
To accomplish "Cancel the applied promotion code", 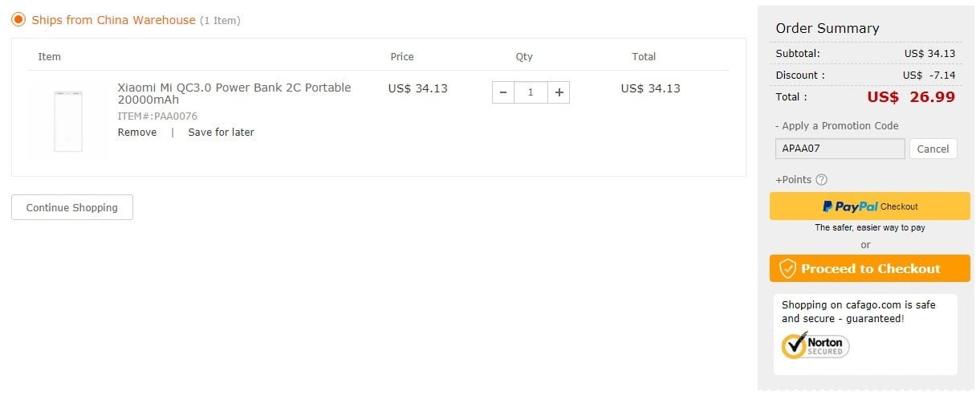I will (x=933, y=149).
